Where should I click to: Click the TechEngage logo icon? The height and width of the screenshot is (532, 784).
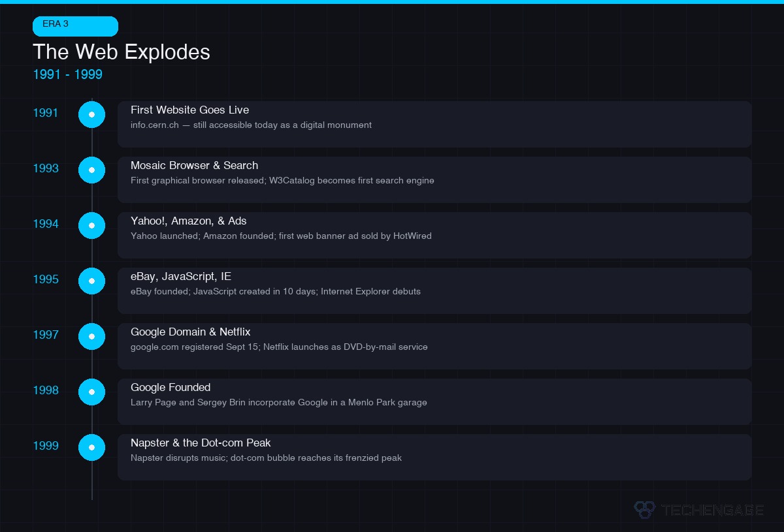tap(644, 510)
